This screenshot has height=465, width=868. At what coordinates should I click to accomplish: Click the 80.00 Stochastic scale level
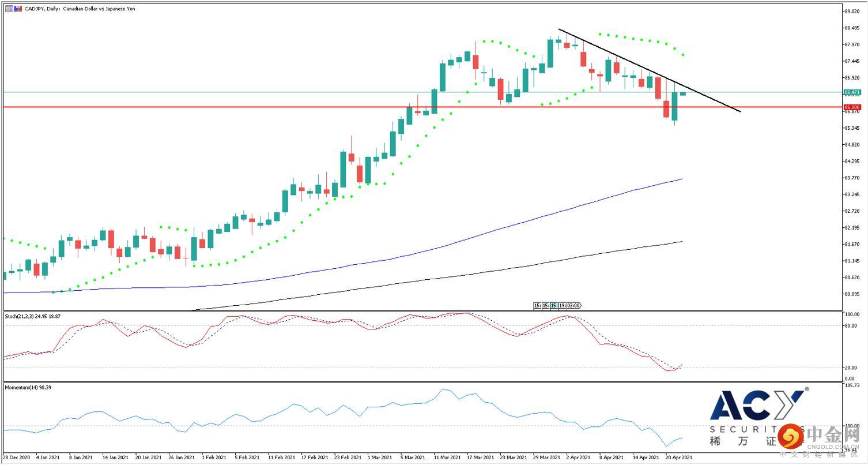coord(852,325)
